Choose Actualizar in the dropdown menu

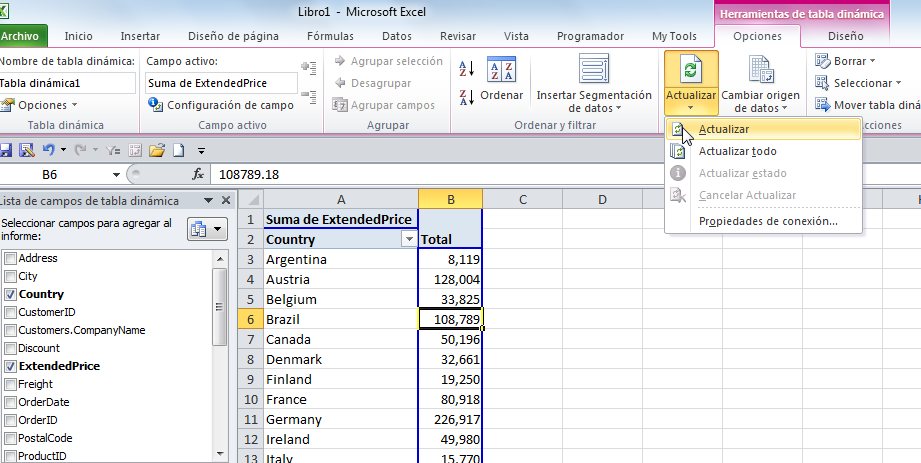click(x=764, y=129)
